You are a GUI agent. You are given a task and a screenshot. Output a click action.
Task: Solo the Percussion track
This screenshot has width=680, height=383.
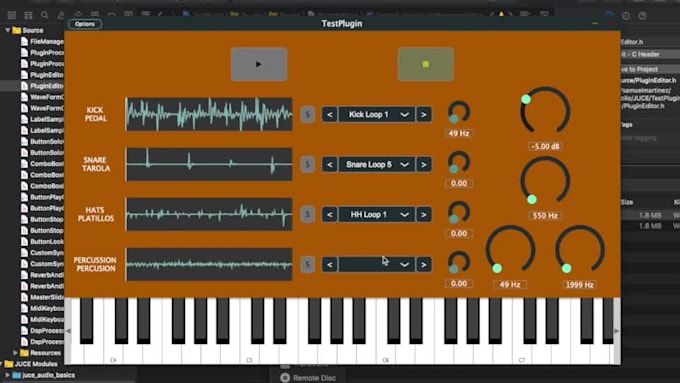click(307, 265)
